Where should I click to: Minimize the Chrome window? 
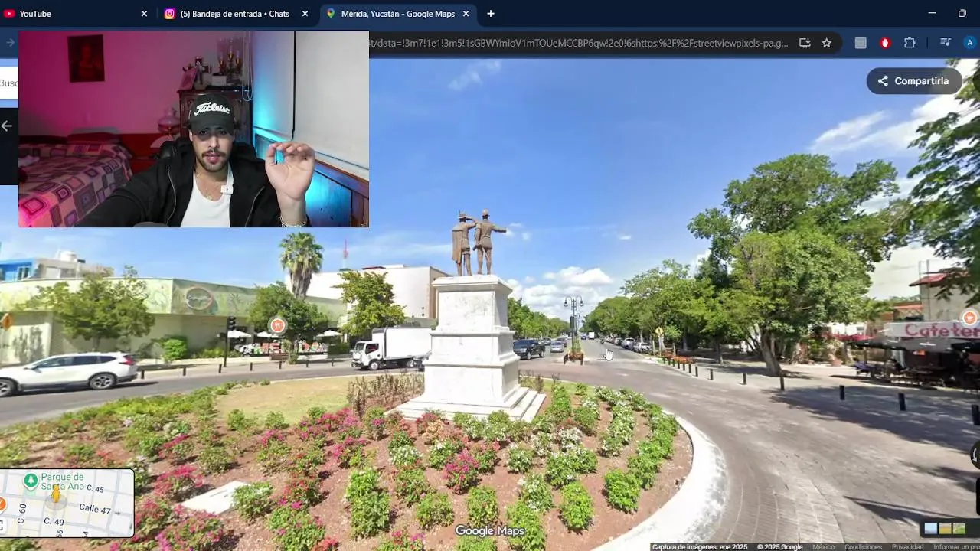(x=932, y=14)
